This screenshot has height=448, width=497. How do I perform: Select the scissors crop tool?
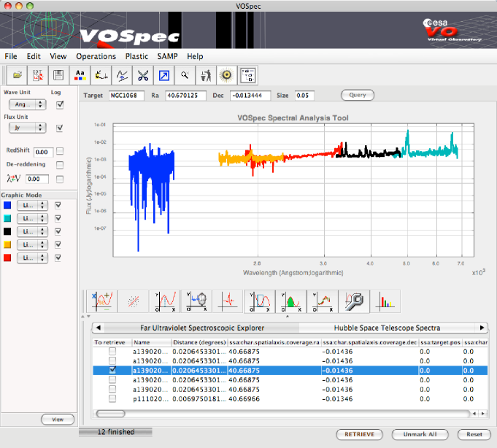click(x=142, y=74)
